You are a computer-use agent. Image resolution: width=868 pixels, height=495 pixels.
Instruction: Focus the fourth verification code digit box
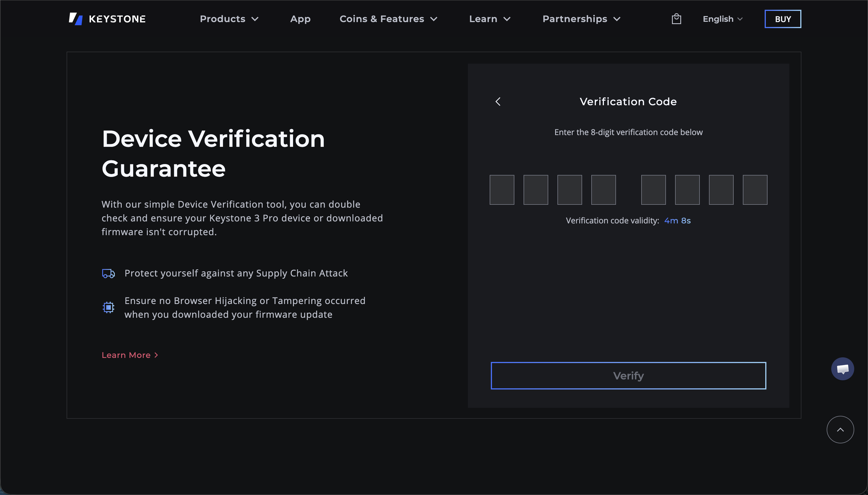point(603,190)
